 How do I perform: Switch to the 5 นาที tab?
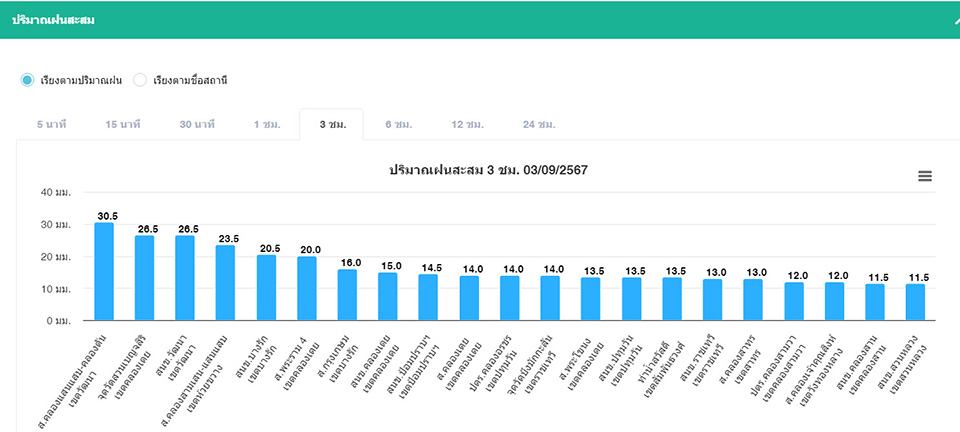click(x=51, y=124)
